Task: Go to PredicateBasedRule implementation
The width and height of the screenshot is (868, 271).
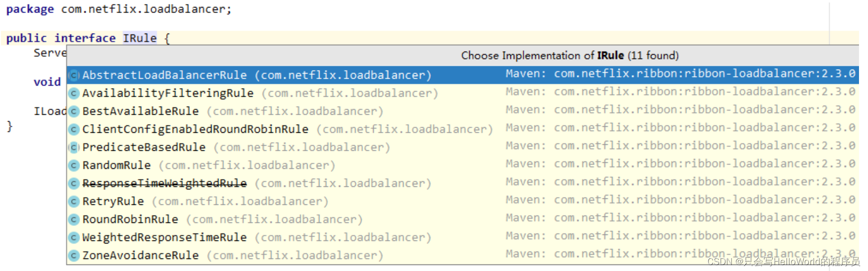Action: 463,147
